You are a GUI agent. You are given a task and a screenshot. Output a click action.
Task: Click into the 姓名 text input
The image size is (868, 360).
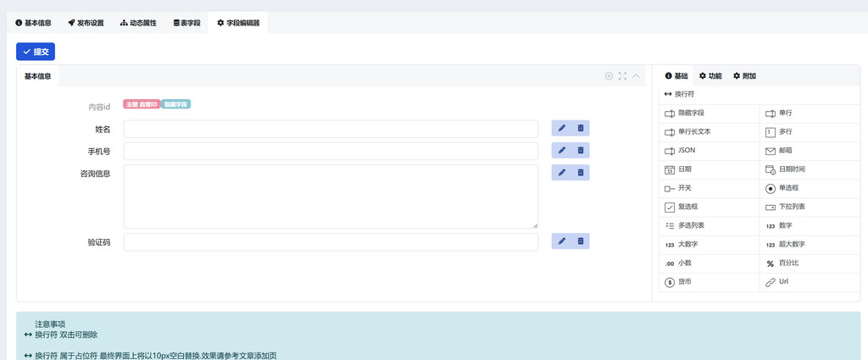point(331,129)
